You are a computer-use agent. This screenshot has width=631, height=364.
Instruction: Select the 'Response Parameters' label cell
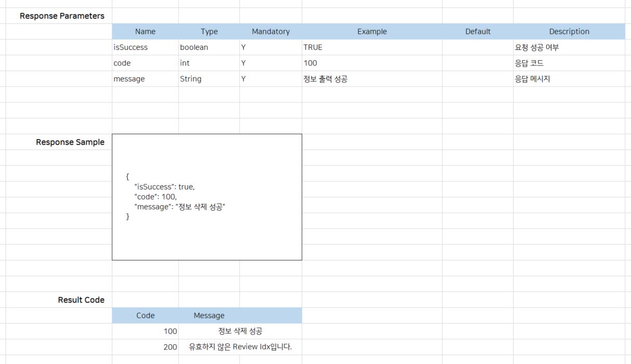pos(62,16)
